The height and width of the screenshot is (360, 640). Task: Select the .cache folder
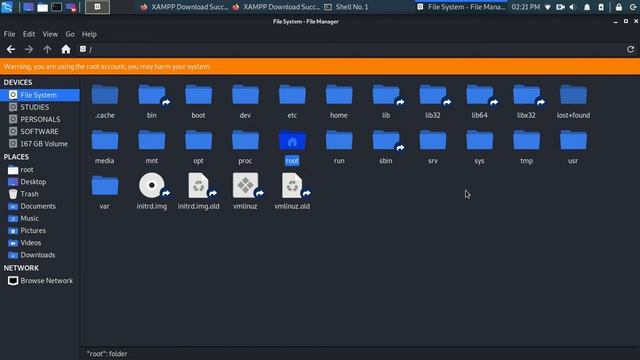(x=105, y=95)
